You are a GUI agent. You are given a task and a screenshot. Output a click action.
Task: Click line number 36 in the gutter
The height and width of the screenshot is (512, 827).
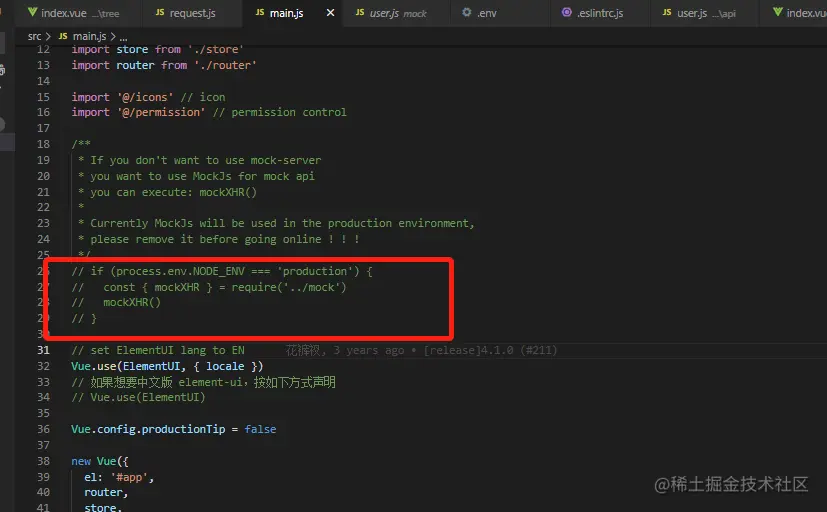[43, 429]
